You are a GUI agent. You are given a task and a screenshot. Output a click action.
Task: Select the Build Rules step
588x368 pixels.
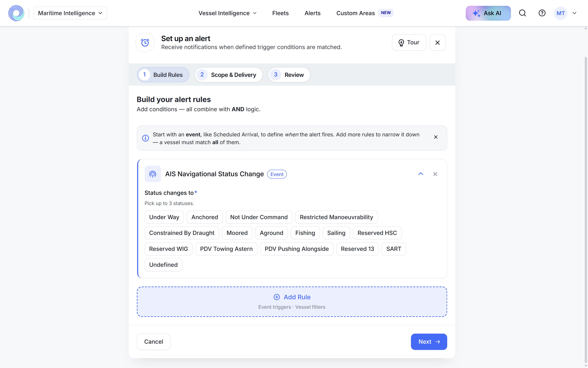click(x=163, y=75)
